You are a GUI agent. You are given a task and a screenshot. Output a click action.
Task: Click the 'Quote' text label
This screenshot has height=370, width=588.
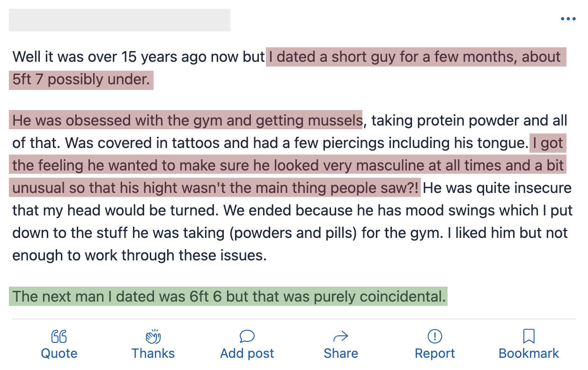(x=59, y=353)
